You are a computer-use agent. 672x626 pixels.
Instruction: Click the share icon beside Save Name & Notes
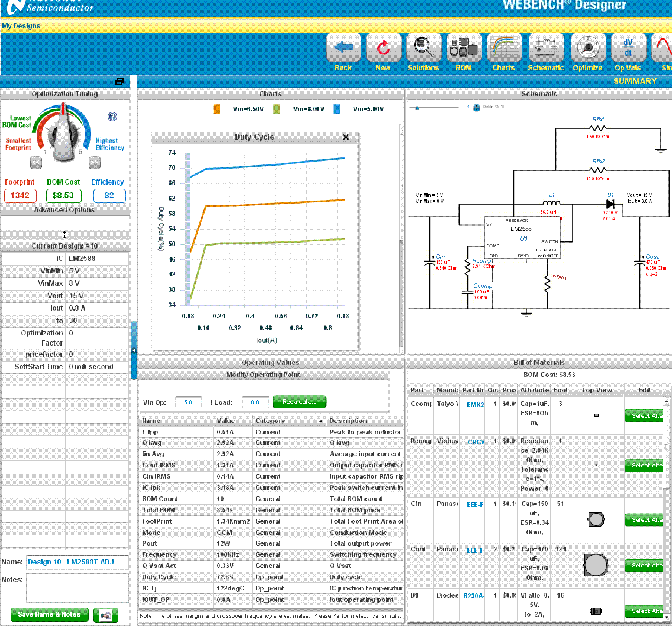[x=106, y=615]
